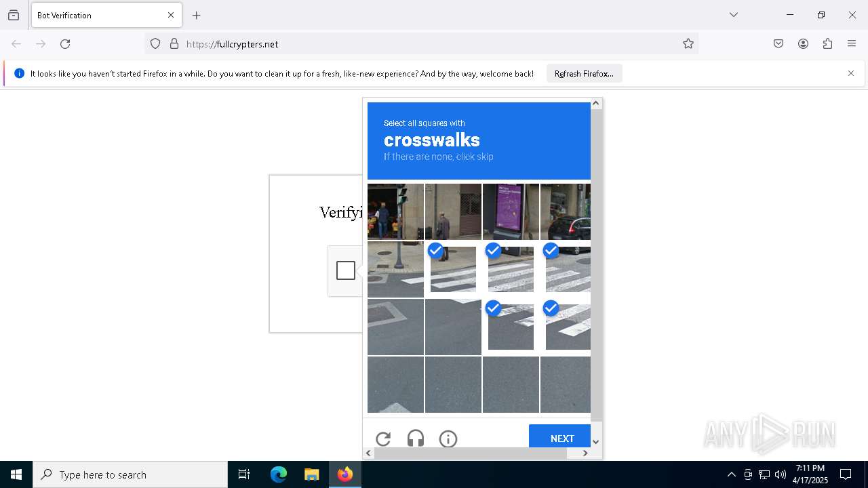Bookmark this page with star icon
The width and height of the screenshot is (868, 488).
[x=688, y=44]
